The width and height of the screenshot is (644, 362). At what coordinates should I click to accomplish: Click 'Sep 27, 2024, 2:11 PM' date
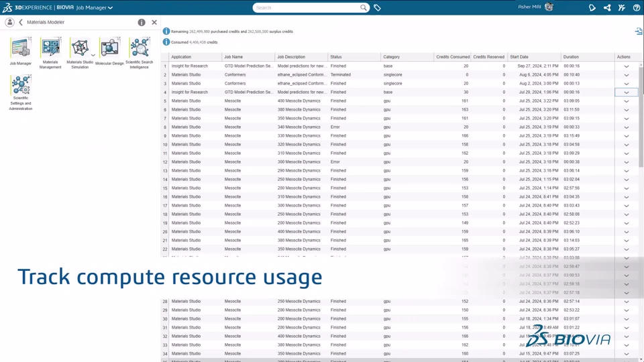537,66
